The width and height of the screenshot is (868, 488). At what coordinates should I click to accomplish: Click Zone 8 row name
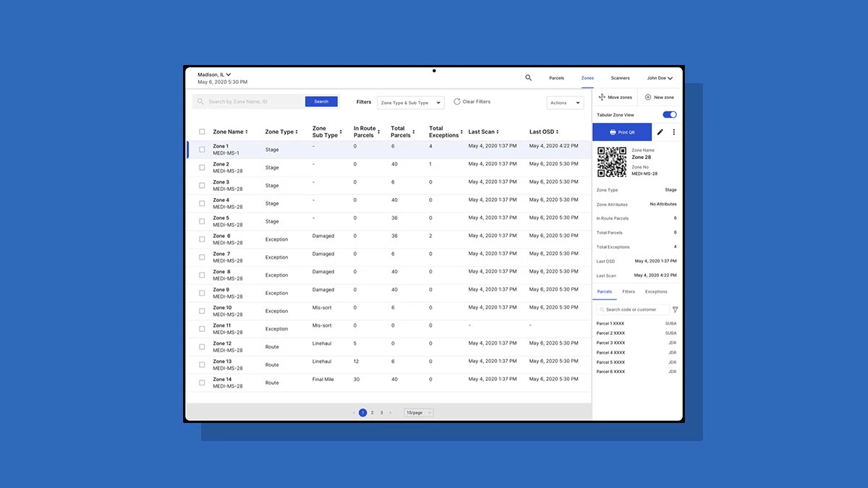(221, 272)
